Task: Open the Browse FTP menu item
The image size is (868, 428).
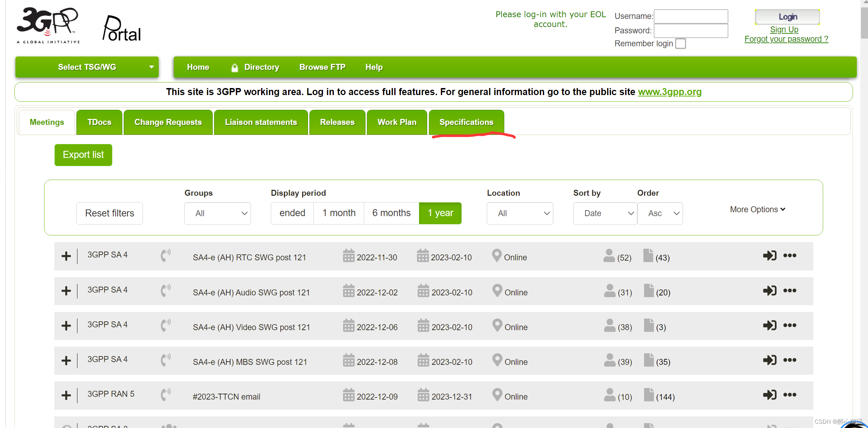Action: (x=322, y=67)
